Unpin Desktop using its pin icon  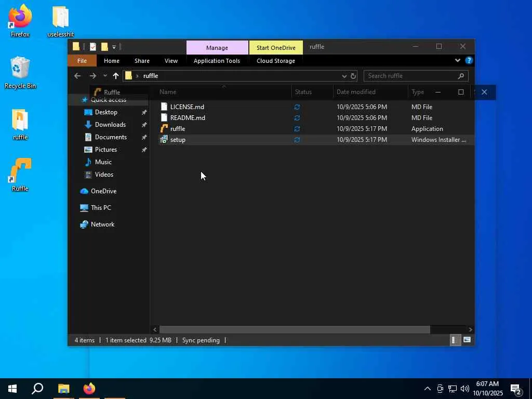click(x=144, y=112)
